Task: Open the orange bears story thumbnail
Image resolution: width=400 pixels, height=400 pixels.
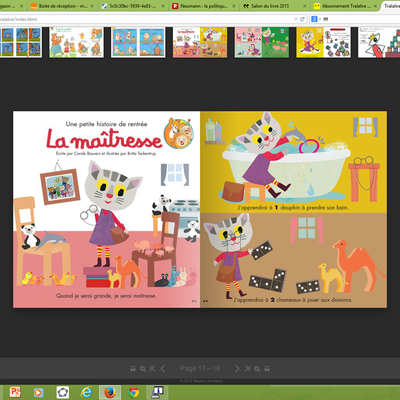Action: click(x=76, y=42)
